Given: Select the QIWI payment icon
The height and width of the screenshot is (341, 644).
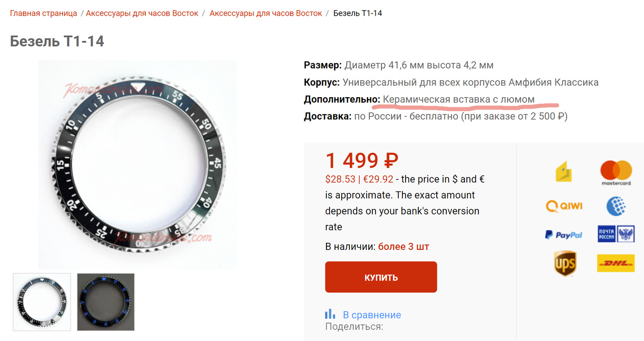Looking at the screenshot, I should pyautogui.click(x=563, y=206).
